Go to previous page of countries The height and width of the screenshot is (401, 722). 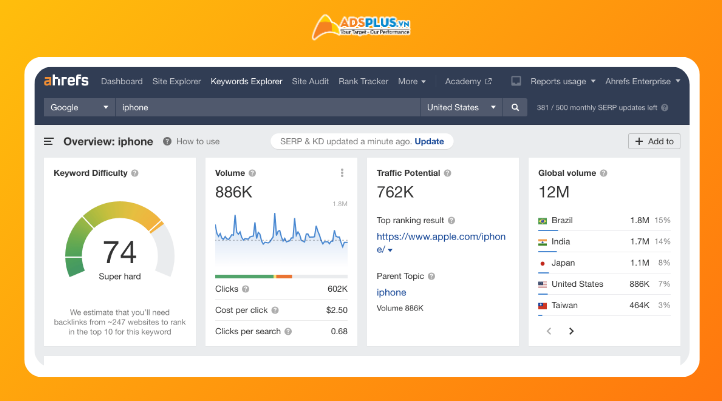coord(548,331)
